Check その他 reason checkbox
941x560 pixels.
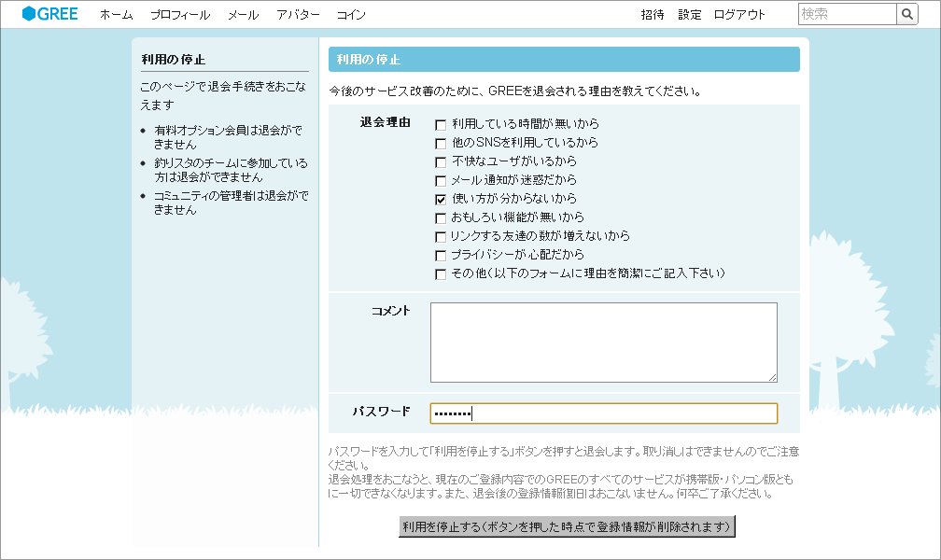coord(441,274)
